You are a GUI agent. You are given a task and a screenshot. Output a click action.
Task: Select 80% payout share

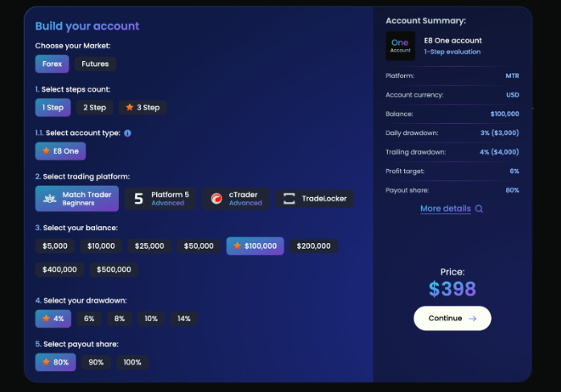point(56,362)
